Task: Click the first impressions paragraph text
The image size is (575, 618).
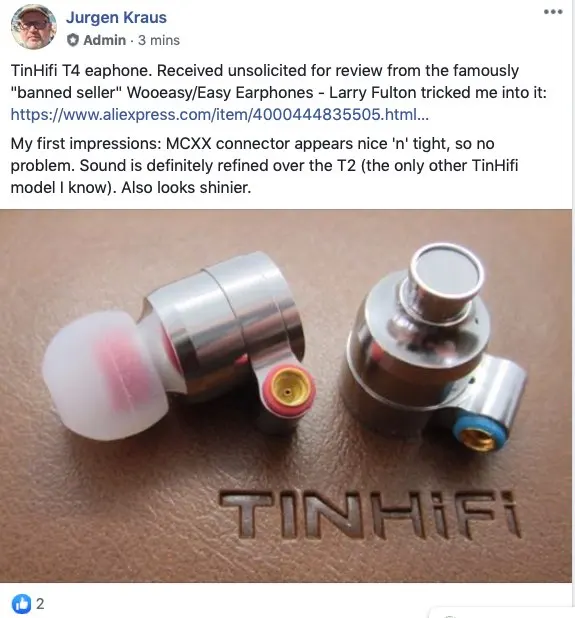Action: (264, 166)
